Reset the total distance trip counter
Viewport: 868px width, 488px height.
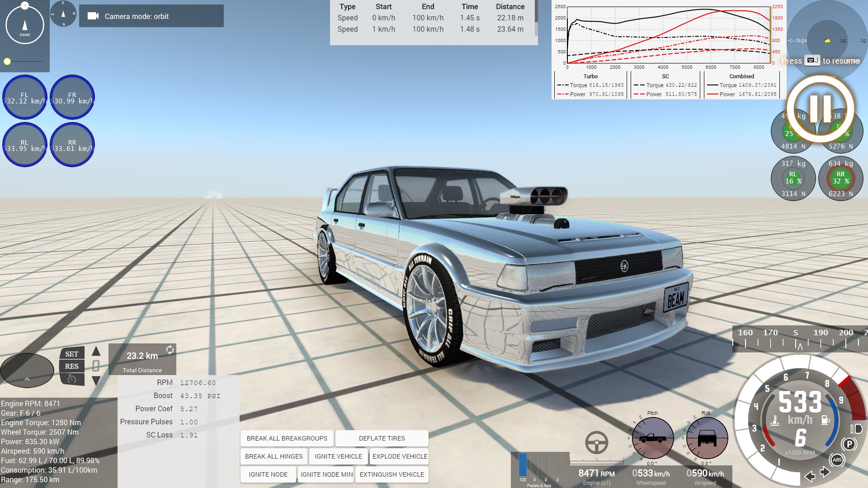(x=170, y=350)
